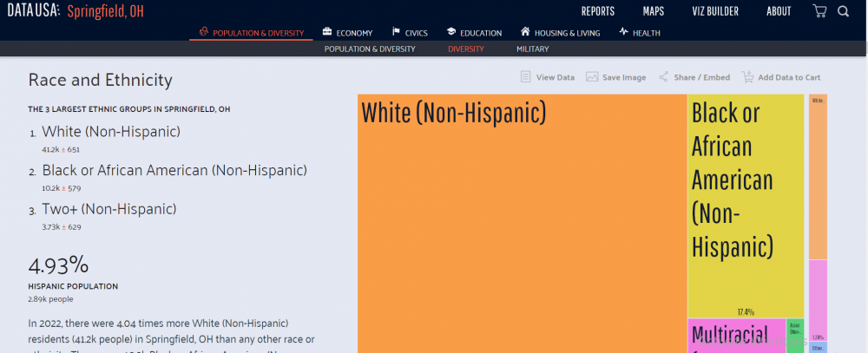Viewport: 868px width, 353px height.
Task: Open the Population & Diversity section tab
Action: (x=251, y=33)
